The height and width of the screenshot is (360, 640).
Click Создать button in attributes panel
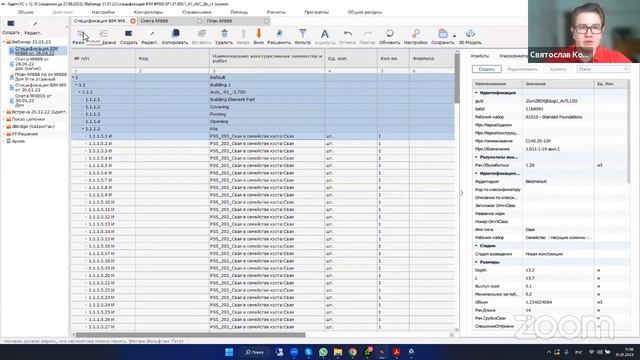point(487,69)
